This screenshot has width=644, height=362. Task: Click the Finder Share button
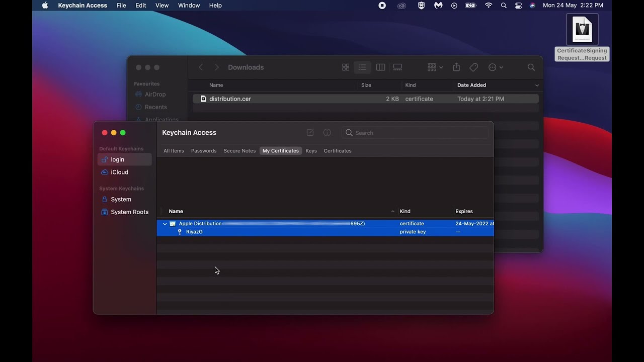pos(456,67)
